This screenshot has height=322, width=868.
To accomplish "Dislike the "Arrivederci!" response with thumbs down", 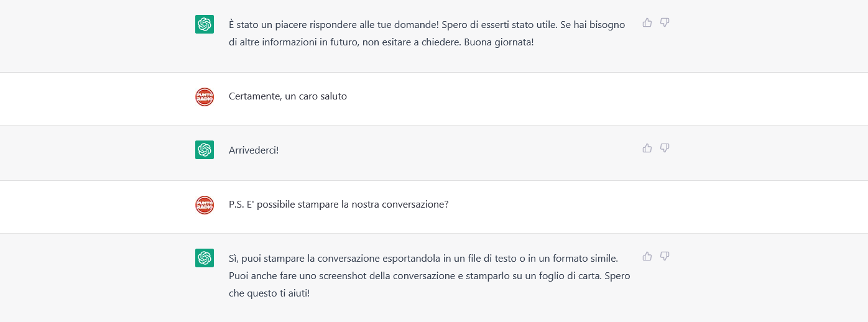I will (x=665, y=148).
